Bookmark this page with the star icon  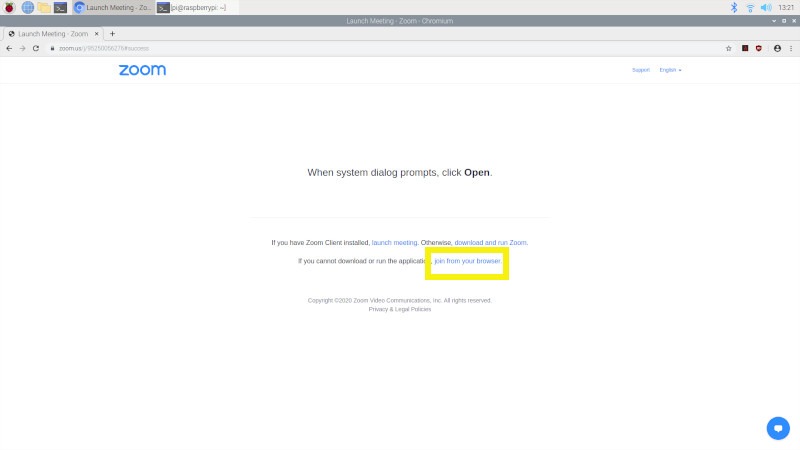click(x=729, y=48)
